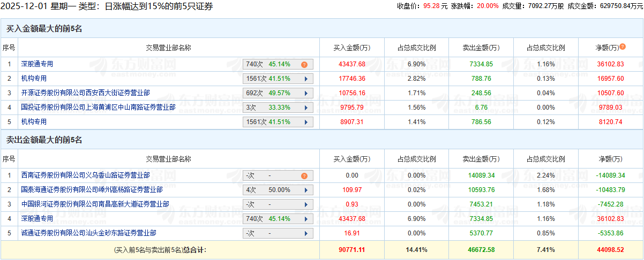Open 中国银河证券南昌高新大道营业部 link
Screen dimensions: 644x260
point(95,204)
